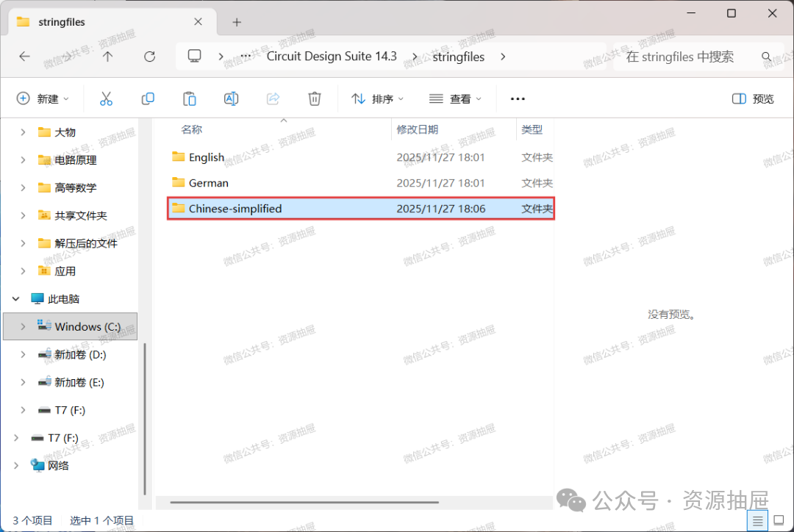Expand the 网络 network node
Viewport: 794px width, 532px height.
click(15, 465)
